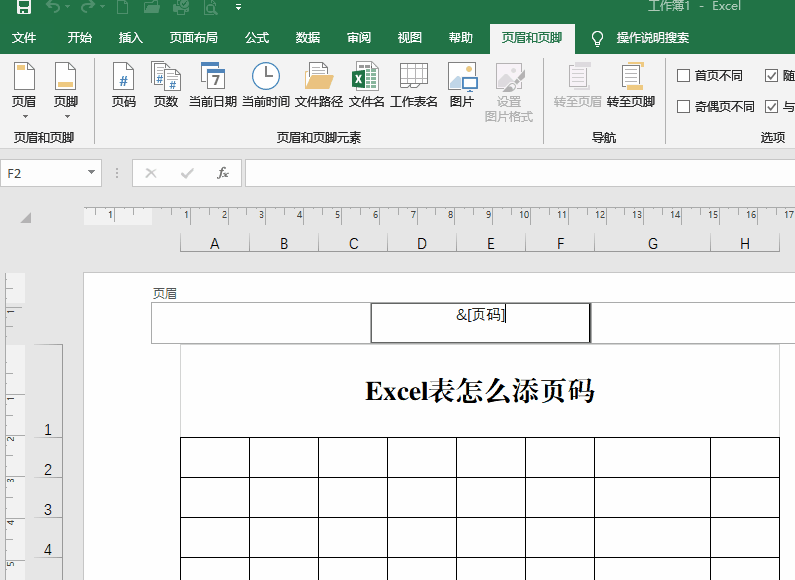Click the formula bar Cancel X icon
The width and height of the screenshot is (795, 580).
point(151,173)
